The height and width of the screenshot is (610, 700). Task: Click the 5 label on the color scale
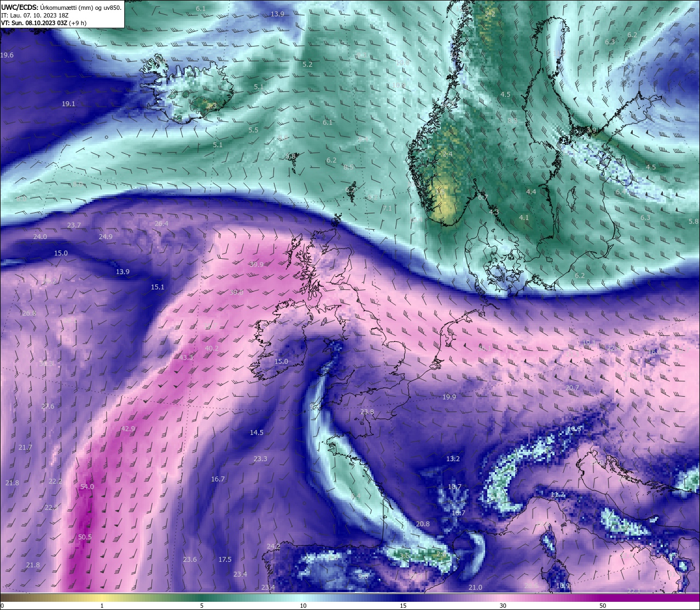[202, 606]
